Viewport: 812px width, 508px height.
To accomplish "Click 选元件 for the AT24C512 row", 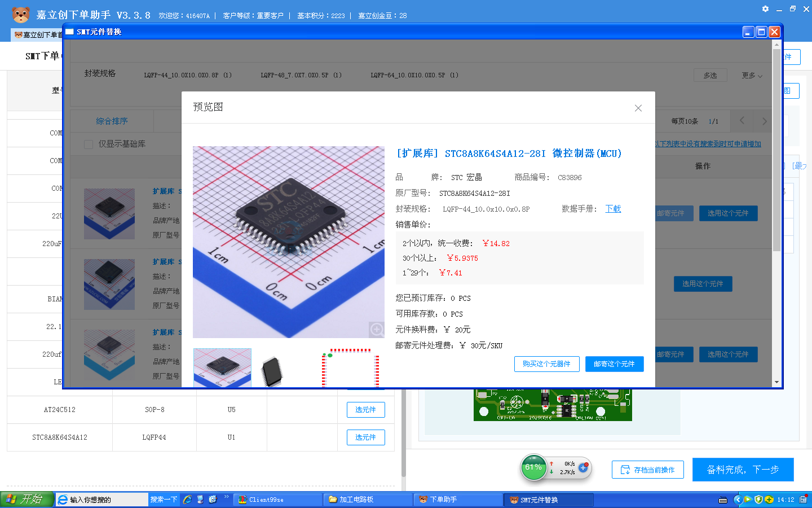I will [x=365, y=410].
